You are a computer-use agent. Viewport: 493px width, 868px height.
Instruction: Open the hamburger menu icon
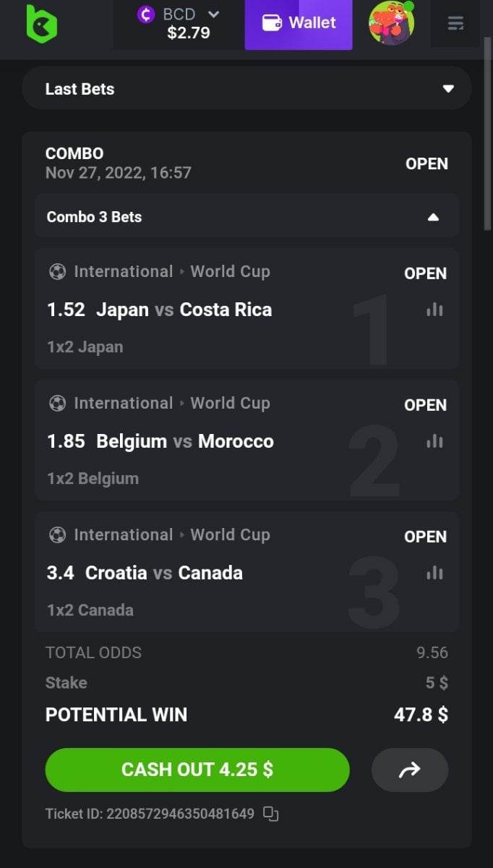[x=455, y=24]
